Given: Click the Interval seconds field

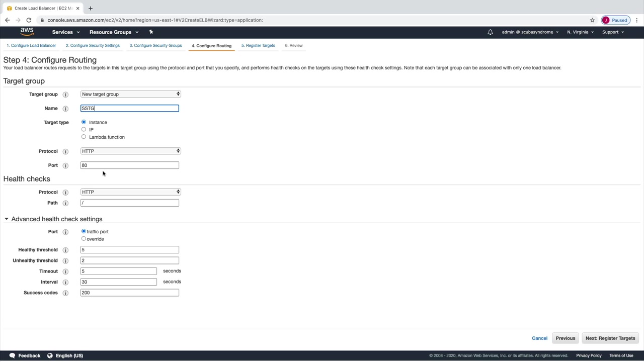Looking at the screenshot, I should tap(119, 282).
